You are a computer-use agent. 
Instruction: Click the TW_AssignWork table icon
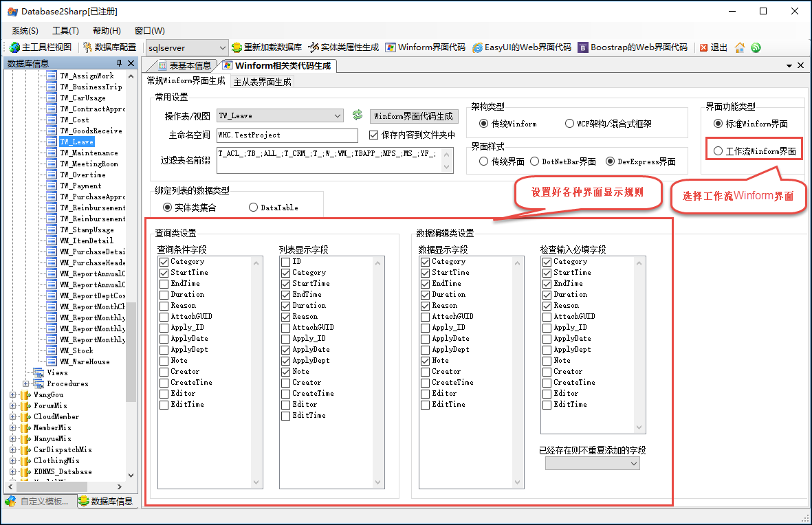(x=52, y=76)
